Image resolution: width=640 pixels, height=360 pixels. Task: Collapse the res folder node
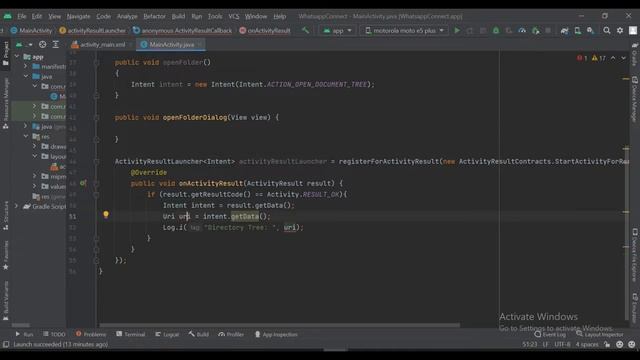click(26, 136)
